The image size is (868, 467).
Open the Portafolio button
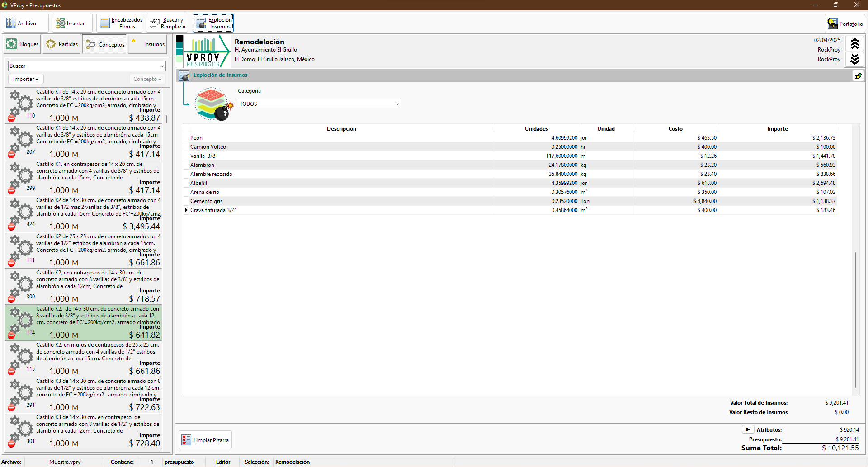(x=845, y=24)
